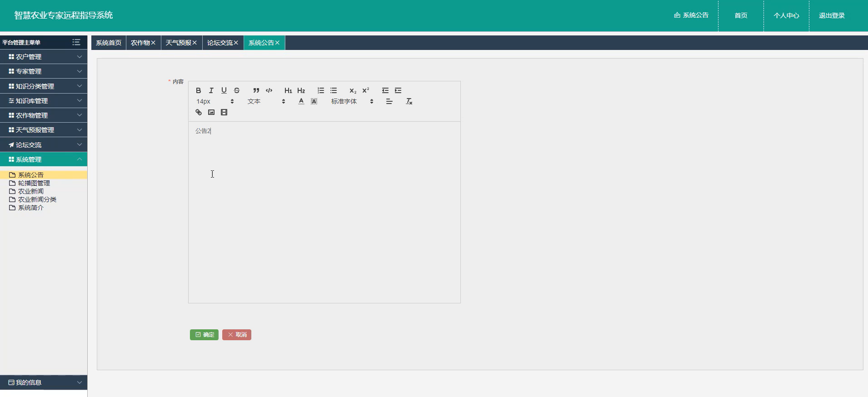
Task: Insert a video into content
Action: point(224,112)
